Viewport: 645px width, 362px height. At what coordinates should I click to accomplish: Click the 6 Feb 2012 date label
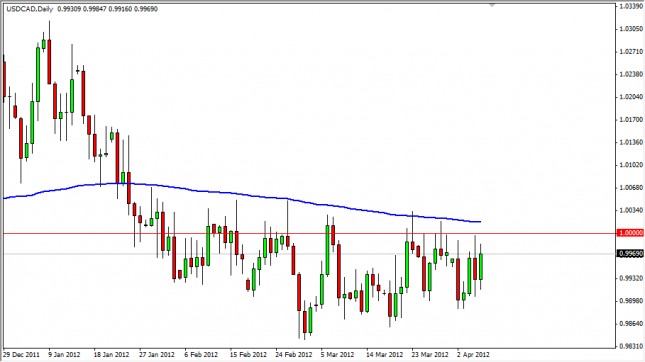pos(201,354)
